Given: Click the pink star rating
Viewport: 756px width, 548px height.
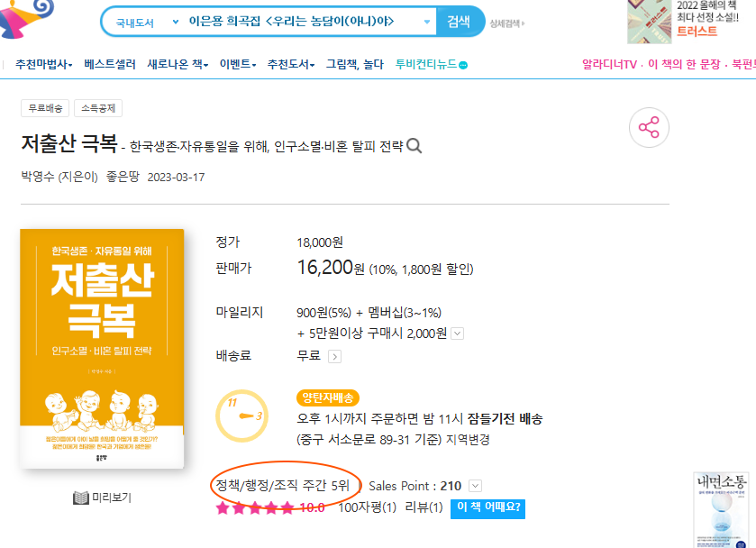Looking at the screenshot, I should pos(255,508).
